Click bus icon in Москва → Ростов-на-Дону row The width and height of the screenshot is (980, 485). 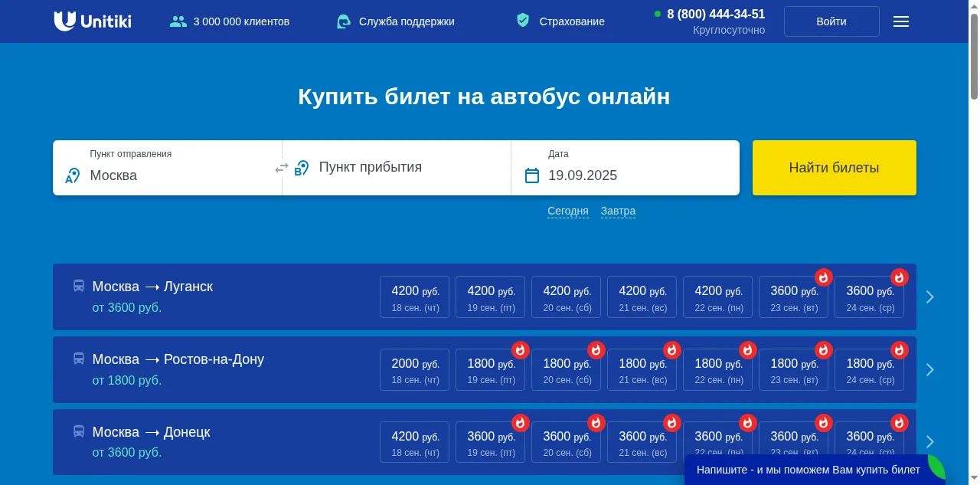coord(79,359)
